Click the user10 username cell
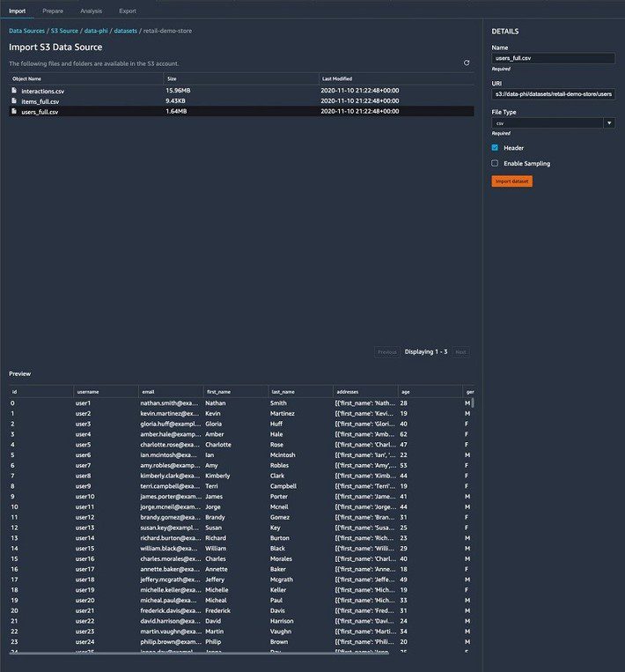Image resolution: width=625 pixels, height=672 pixels. (x=85, y=496)
